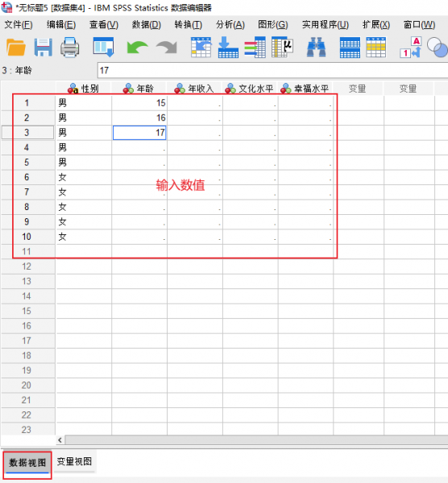This screenshot has width=448, height=483.
Task: Open the Find binoculars icon
Action: 316,47
